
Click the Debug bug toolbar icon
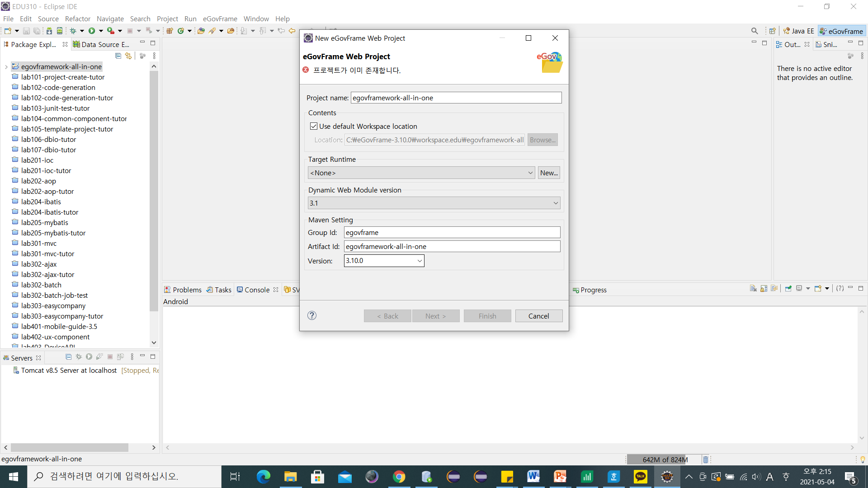pos(73,31)
